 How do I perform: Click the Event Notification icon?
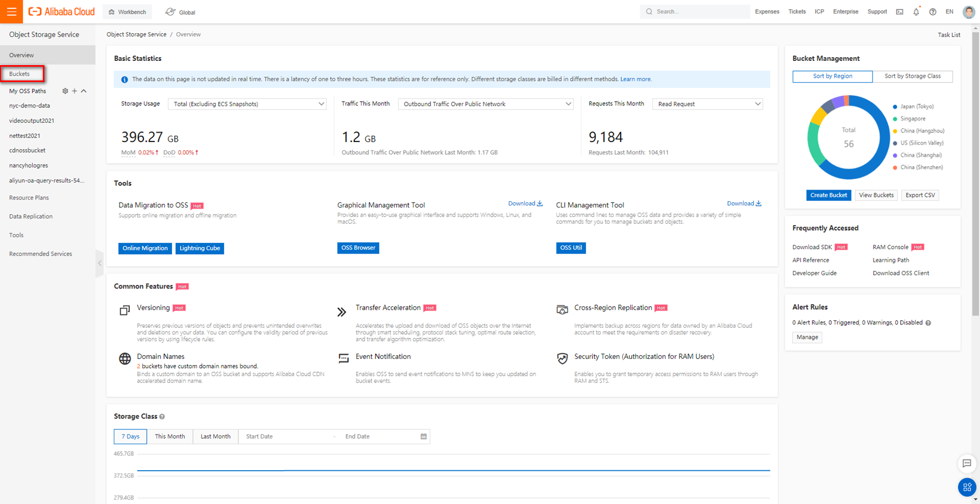[x=344, y=358]
